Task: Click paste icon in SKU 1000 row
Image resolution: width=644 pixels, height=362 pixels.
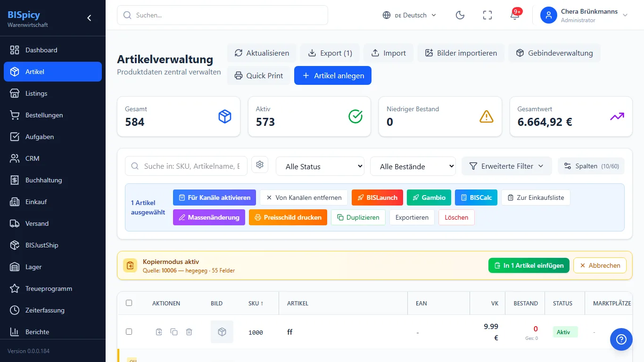Action: coord(159,332)
